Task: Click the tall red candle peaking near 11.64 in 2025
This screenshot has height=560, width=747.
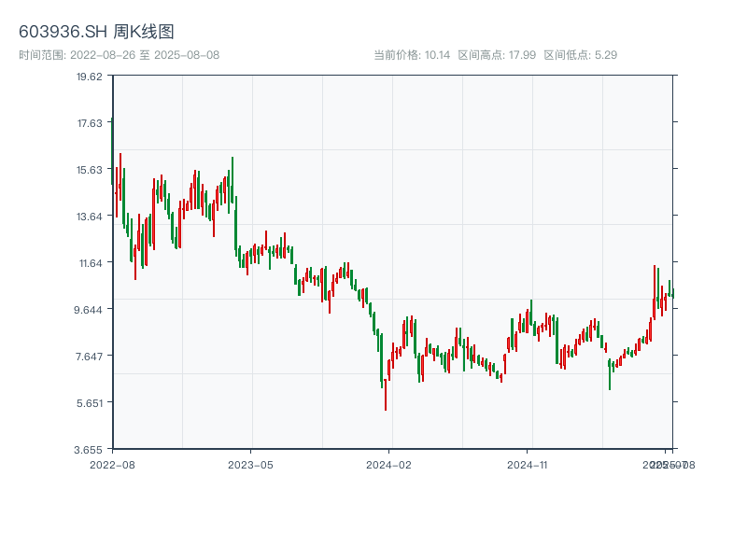Action: [655, 289]
